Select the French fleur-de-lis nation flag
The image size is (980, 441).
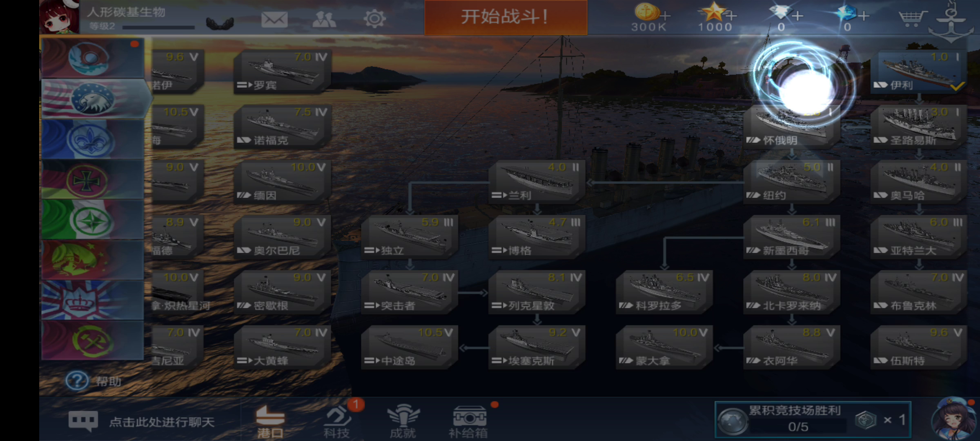(x=93, y=139)
